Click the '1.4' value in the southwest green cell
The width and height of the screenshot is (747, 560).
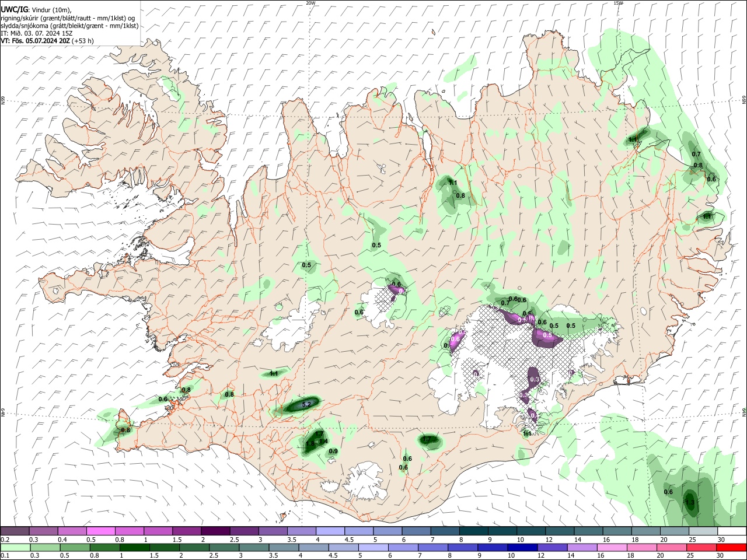tap(323, 441)
